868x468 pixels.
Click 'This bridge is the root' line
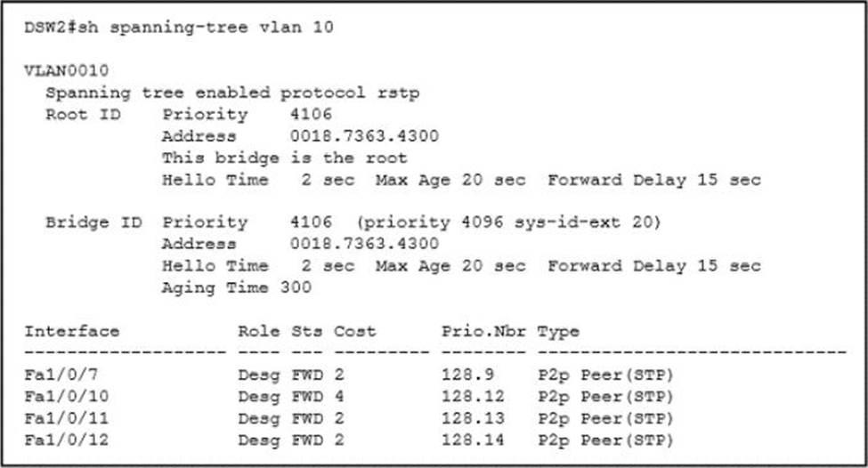click(x=284, y=157)
